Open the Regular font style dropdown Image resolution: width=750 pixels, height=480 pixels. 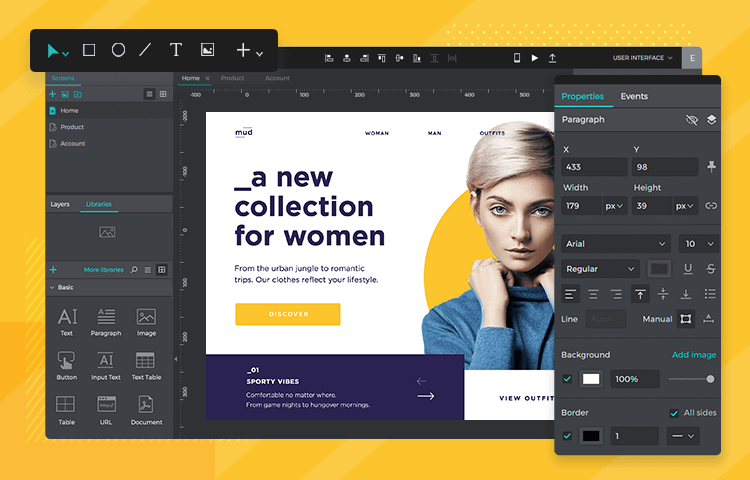[x=600, y=269]
